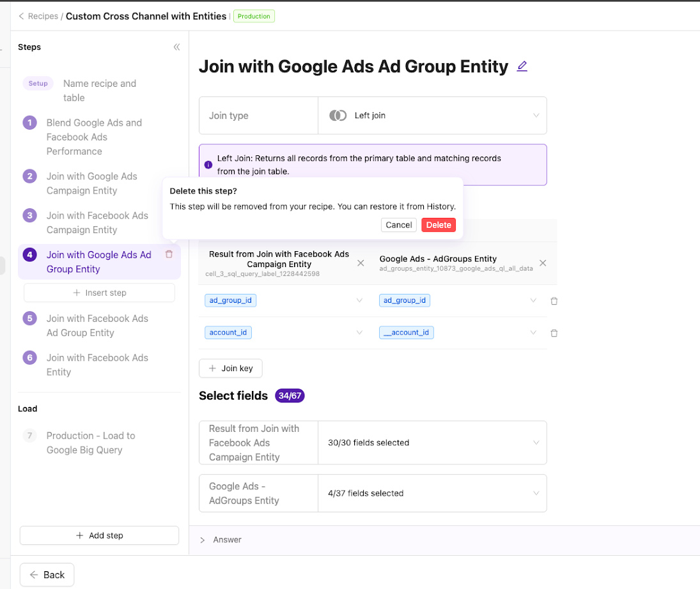Go back to Recipes using the breadcrumb arrow

21,16
